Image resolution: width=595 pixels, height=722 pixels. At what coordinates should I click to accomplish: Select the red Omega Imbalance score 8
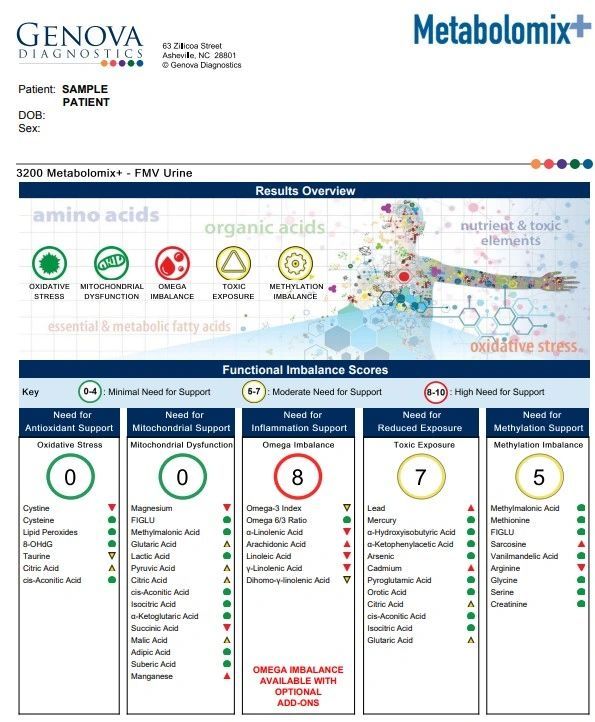pyautogui.click(x=297, y=477)
